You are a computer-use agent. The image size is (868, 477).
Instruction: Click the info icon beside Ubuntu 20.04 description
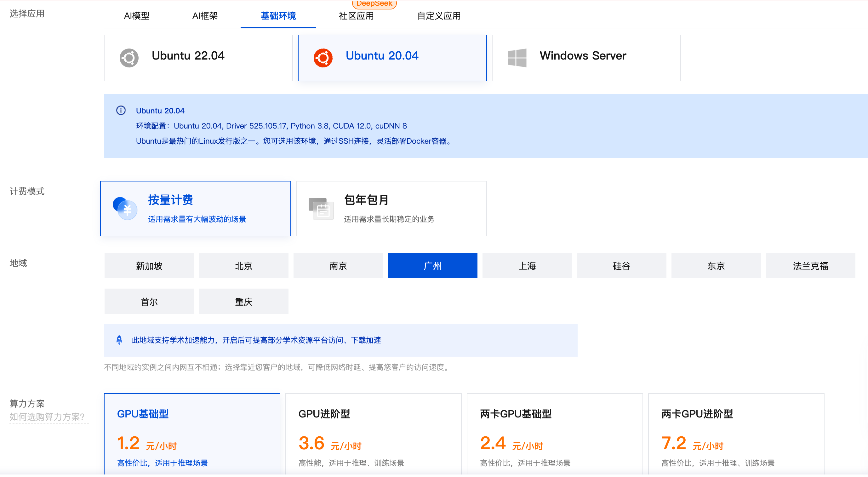tap(121, 111)
